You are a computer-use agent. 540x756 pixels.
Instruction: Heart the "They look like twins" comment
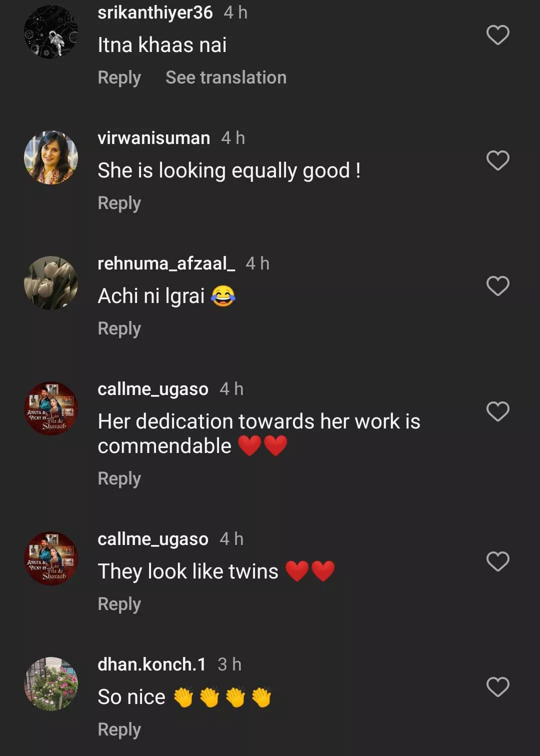(497, 561)
